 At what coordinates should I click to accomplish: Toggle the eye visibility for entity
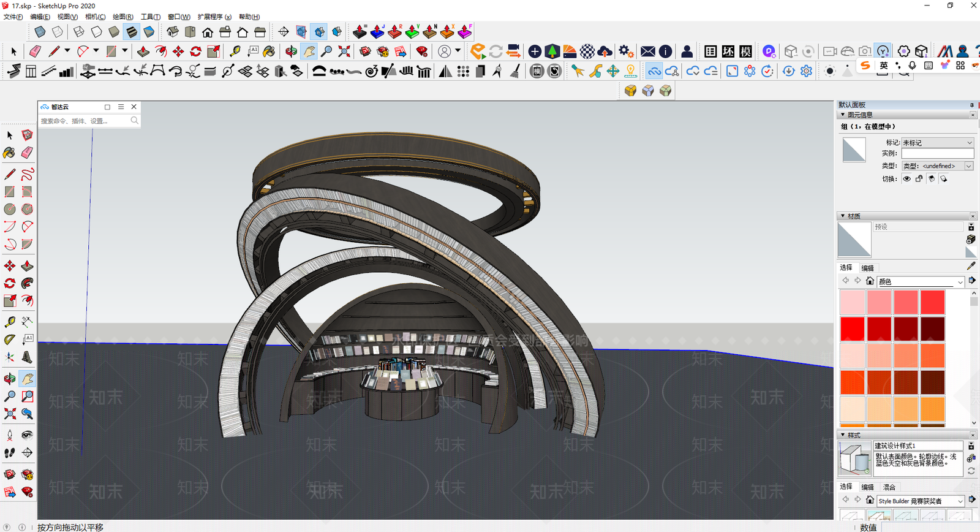[x=907, y=178]
